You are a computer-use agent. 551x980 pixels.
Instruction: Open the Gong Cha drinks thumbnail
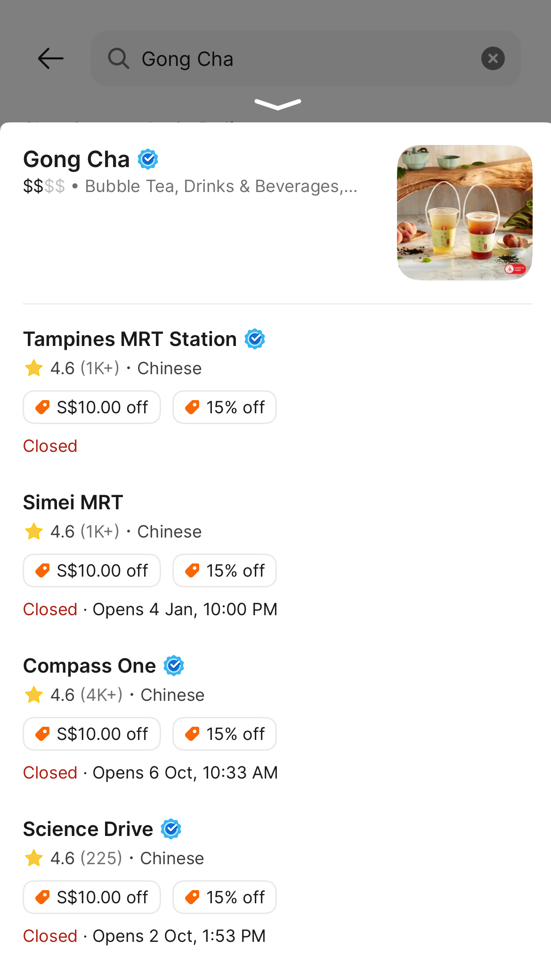(464, 213)
